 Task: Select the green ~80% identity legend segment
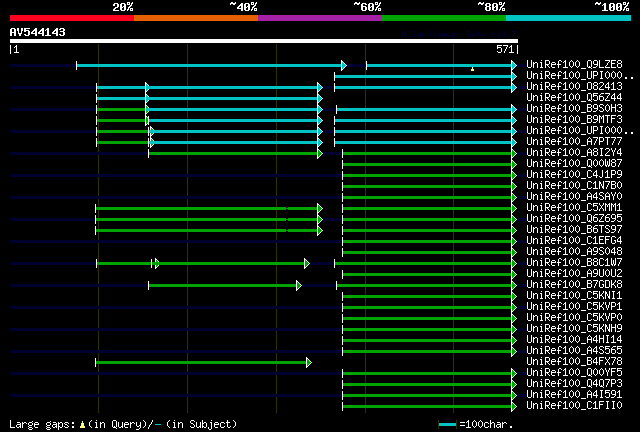coord(444,18)
